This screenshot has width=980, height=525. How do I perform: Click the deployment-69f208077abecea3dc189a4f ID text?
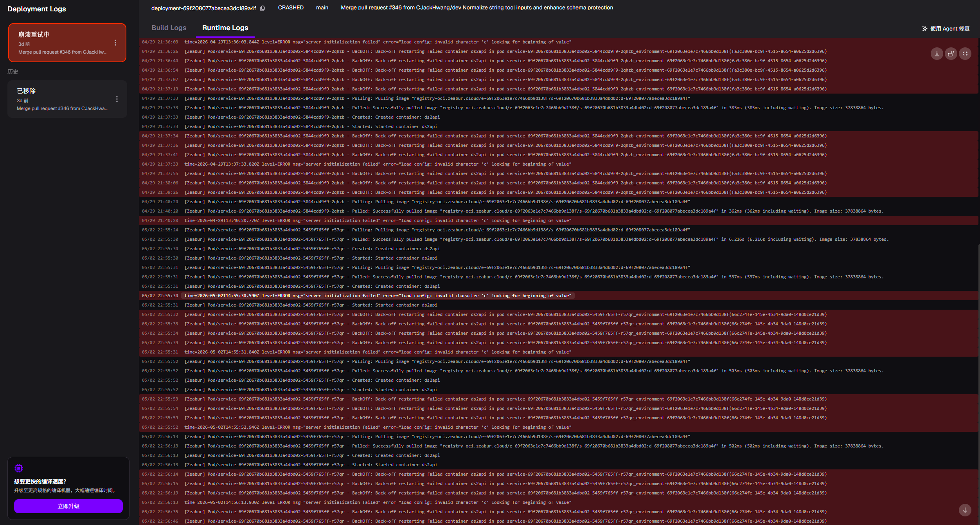click(204, 8)
